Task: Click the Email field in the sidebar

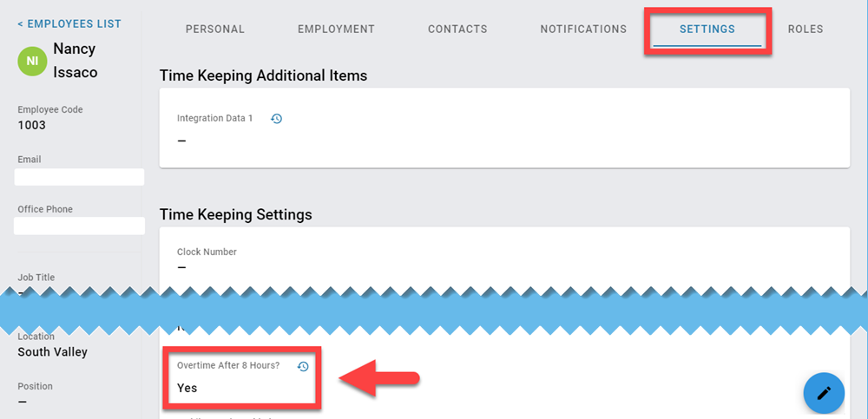Action: click(79, 177)
